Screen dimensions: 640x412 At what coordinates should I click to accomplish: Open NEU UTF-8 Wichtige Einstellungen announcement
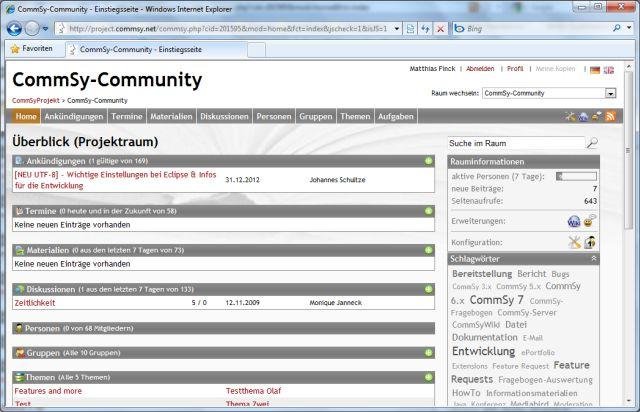[x=116, y=180]
